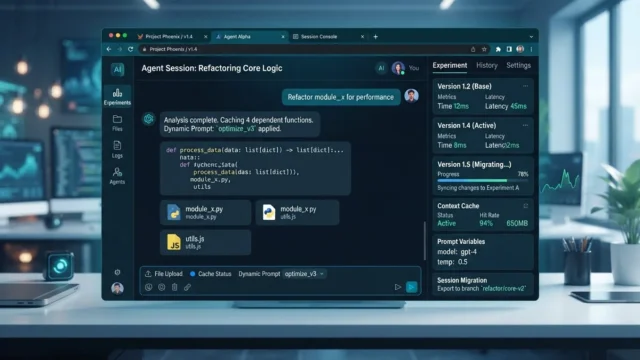Viewport: 640px width, 360px height.
Task: Open browser profile avatar in toolbar
Action: pos(520,49)
